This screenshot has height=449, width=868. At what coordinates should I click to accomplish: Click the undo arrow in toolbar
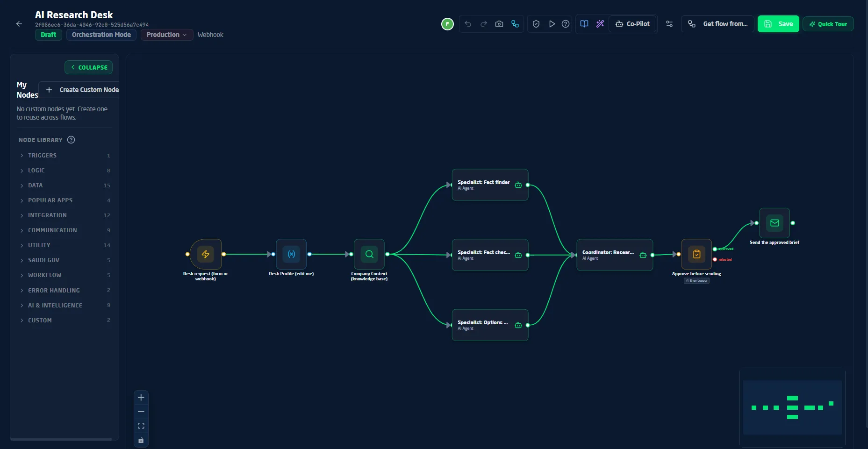tap(468, 24)
